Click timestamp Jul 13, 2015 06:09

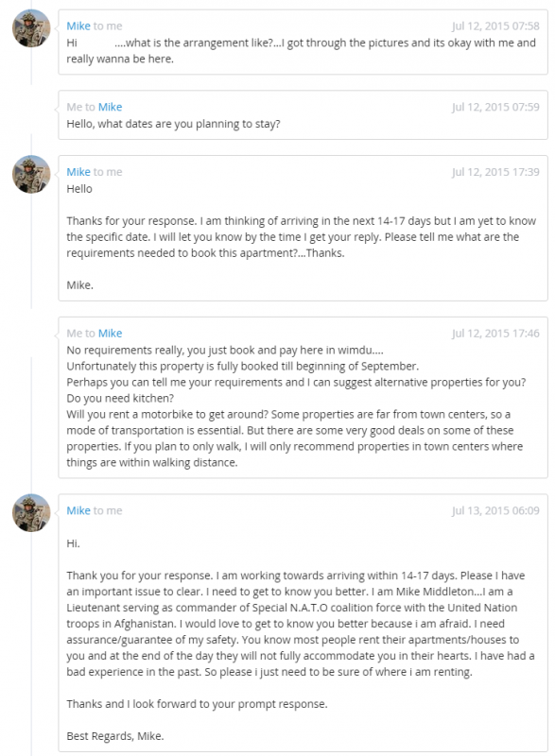[x=495, y=510]
